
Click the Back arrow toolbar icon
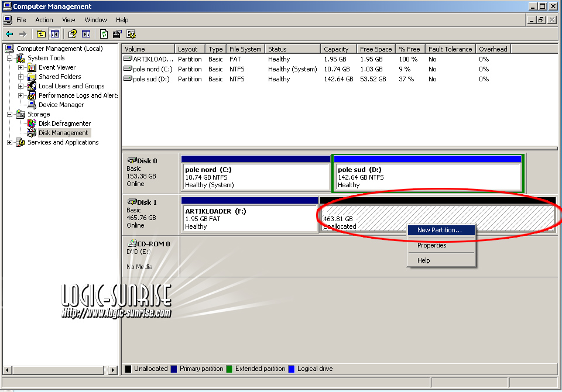pyautogui.click(x=9, y=34)
